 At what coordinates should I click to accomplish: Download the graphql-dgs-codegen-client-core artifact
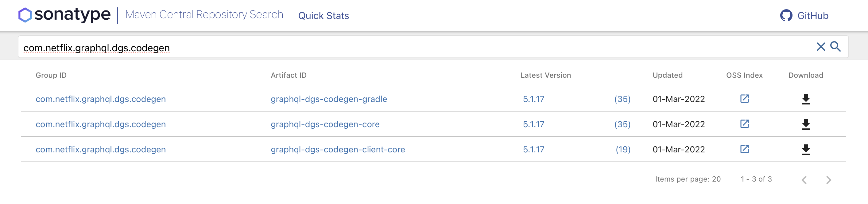[x=806, y=149]
